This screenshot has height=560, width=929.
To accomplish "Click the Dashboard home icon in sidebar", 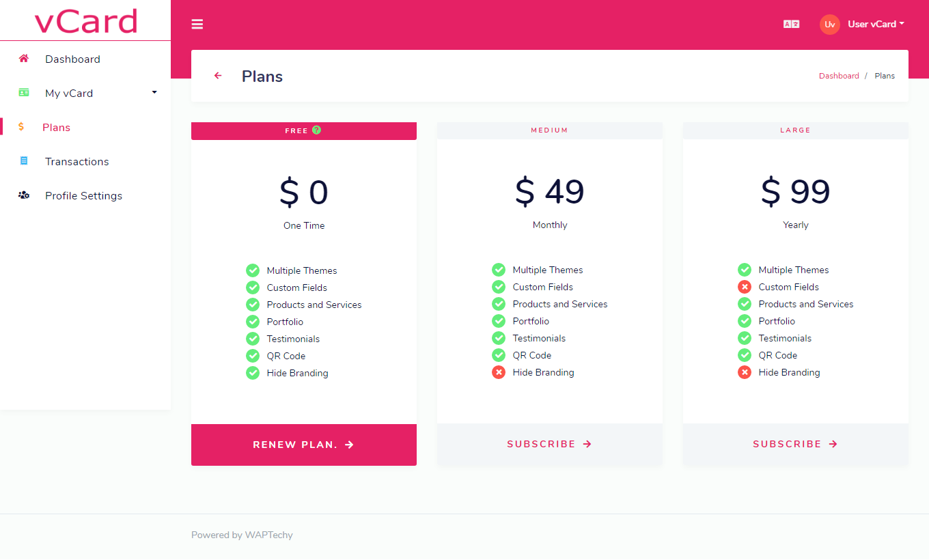I will (x=24, y=59).
